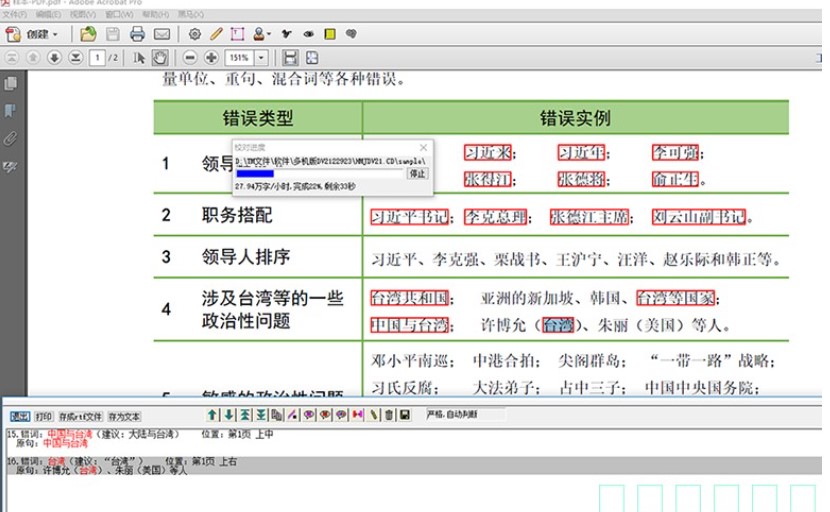Click the gear settings icon

195,34
